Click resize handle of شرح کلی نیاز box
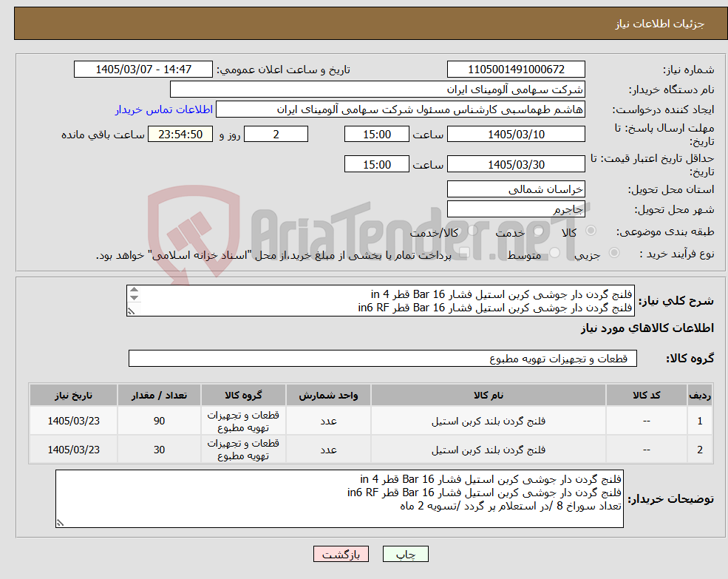The width and height of the screenshot is (728, 579). click(132, 311)
